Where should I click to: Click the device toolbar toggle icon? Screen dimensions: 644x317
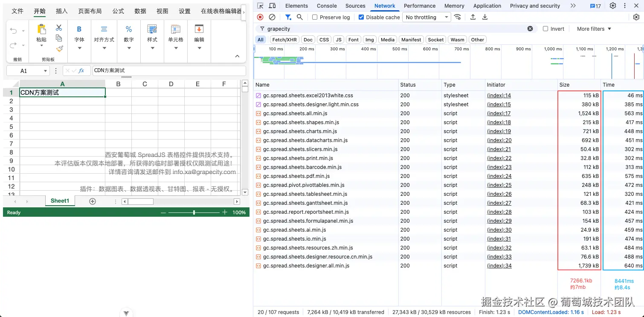coord(272,6)
